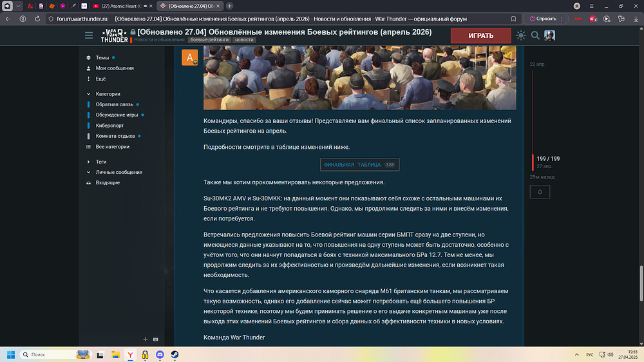The height and width of the screenshot is (362, 644).
Task: Open the forum hamburger sidebar menu
Action: pos(89,35)
